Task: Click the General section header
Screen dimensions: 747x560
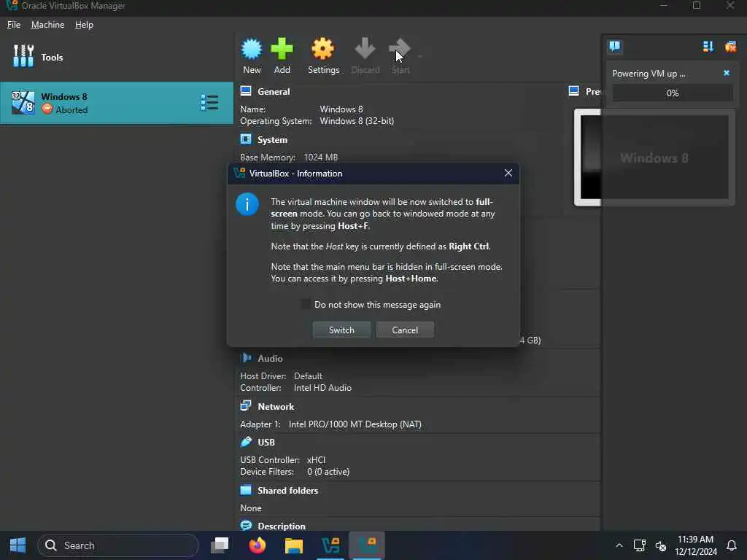Action: click(274, 91)
